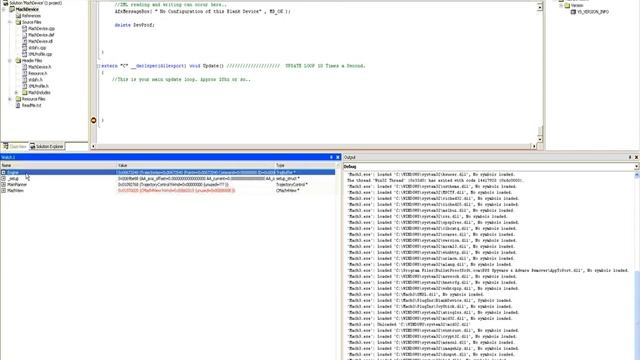640x360 pixels.
Task: Collapse the MachDevice project node
Action: pos(4,9)
